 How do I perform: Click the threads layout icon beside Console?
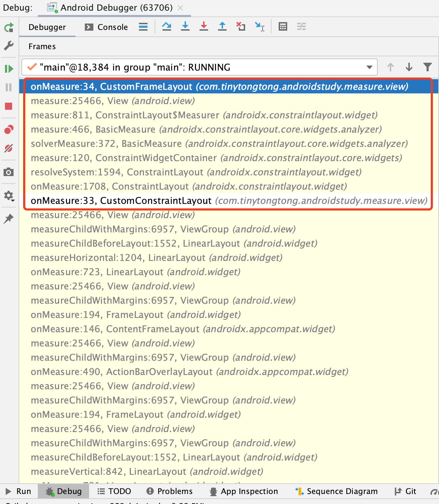(x=143, y=27)
